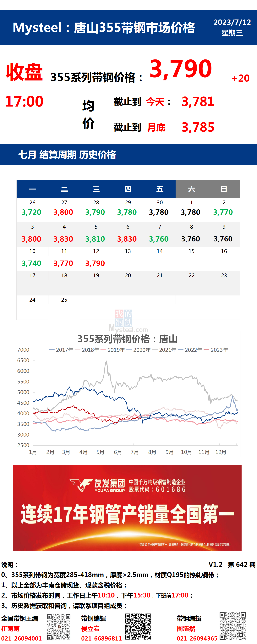Select the 四 weekday column header
The width and height of the screenshot is (257, 644).
(128, 189)
